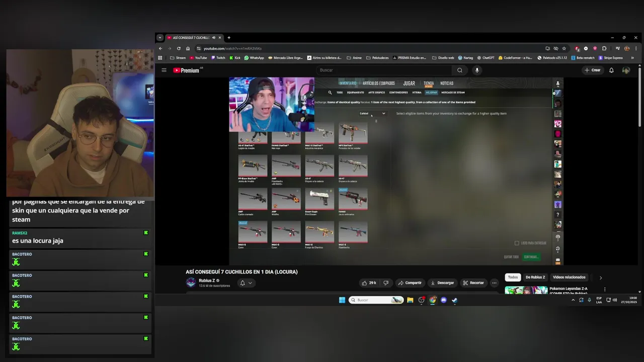Open the Chrome extensions puzzle icon

[x=604, y=49]
